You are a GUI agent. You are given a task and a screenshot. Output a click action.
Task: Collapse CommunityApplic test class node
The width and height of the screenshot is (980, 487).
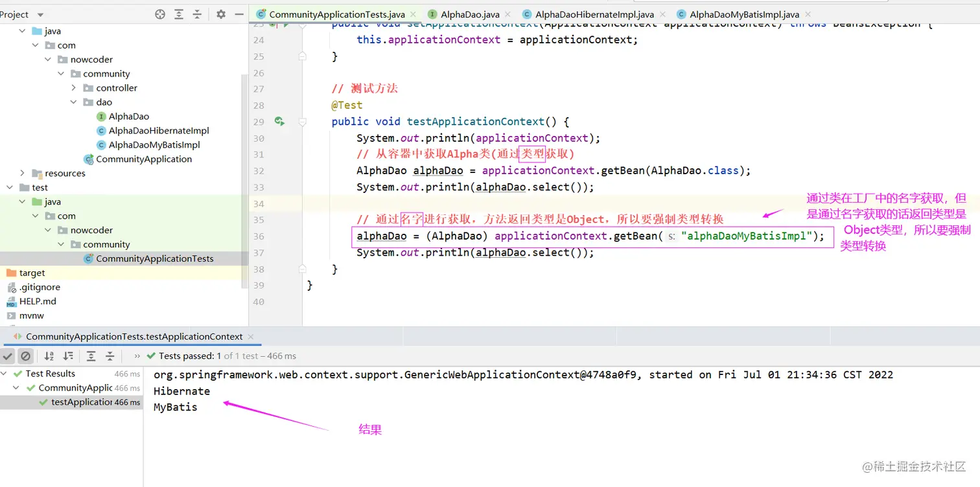click(17, 388)
